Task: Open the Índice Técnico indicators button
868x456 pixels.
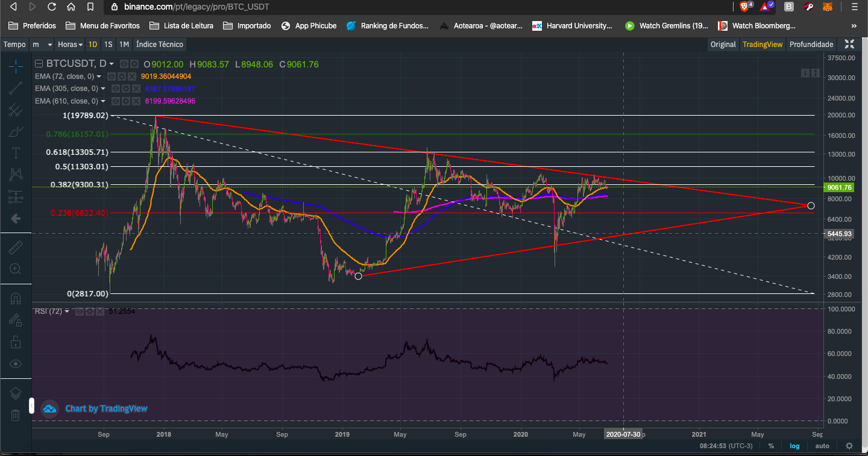Action: pyautogui.click(x=159, y=44)
